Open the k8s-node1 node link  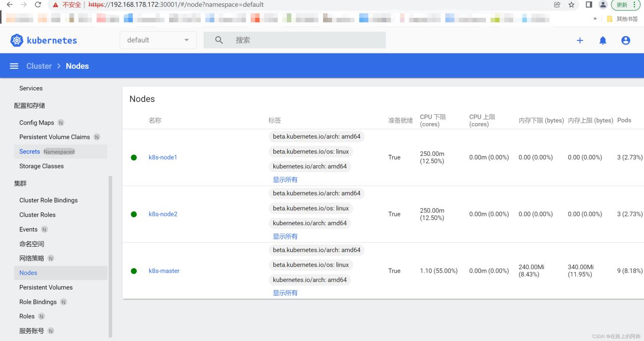tap(163, 157)
